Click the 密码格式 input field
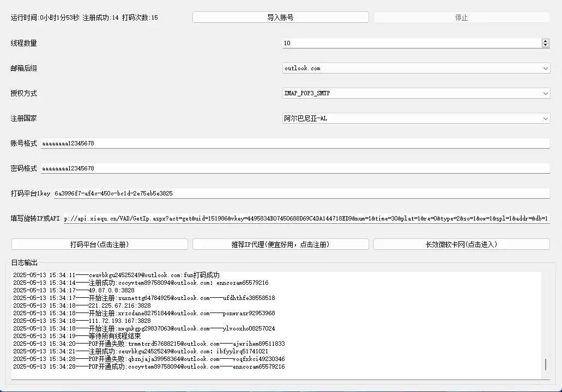 point(295,168)
